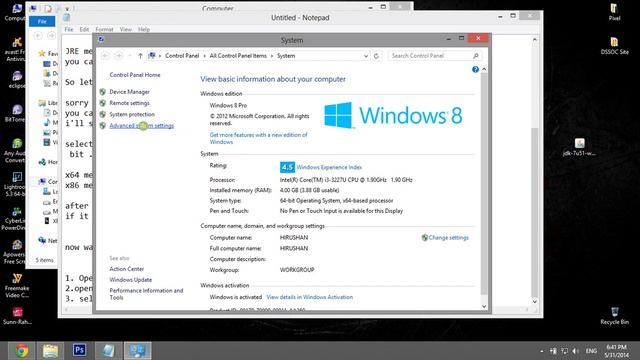640x360 pixels.
Task: Click the ENG language indicator in tray
Action: coord(591,351)
